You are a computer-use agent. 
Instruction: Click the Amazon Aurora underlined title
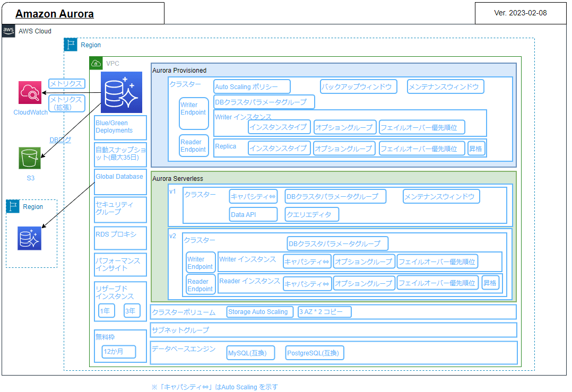[54, 14]
